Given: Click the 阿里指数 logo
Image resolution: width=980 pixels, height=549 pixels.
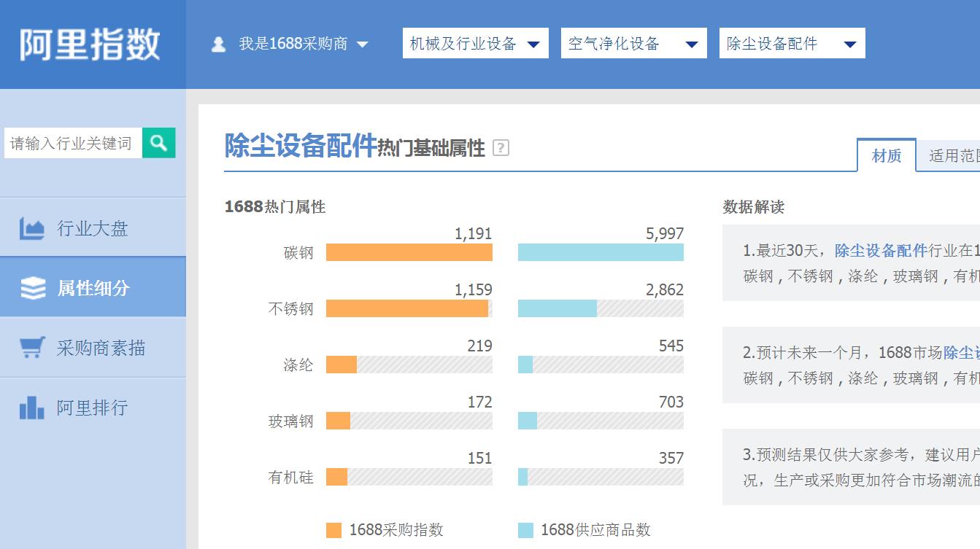Looking at the screenshot, I should [x=90, y=44].
